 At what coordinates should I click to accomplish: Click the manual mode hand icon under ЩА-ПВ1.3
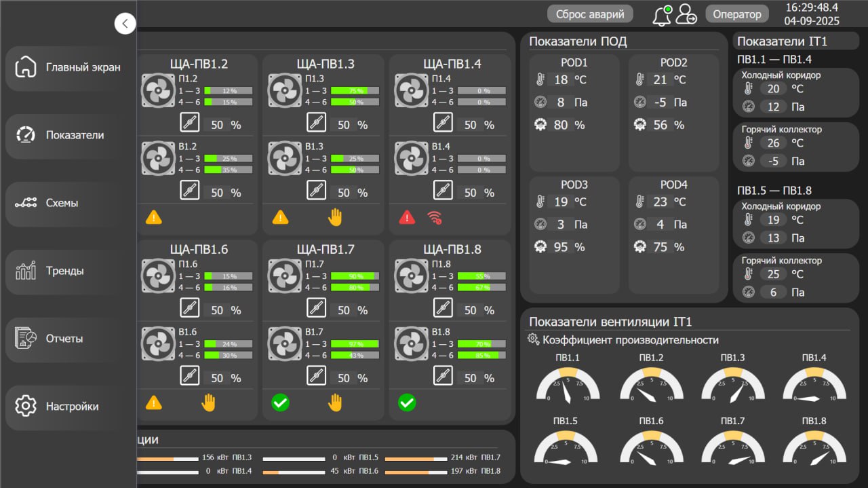tap(335, 217)
